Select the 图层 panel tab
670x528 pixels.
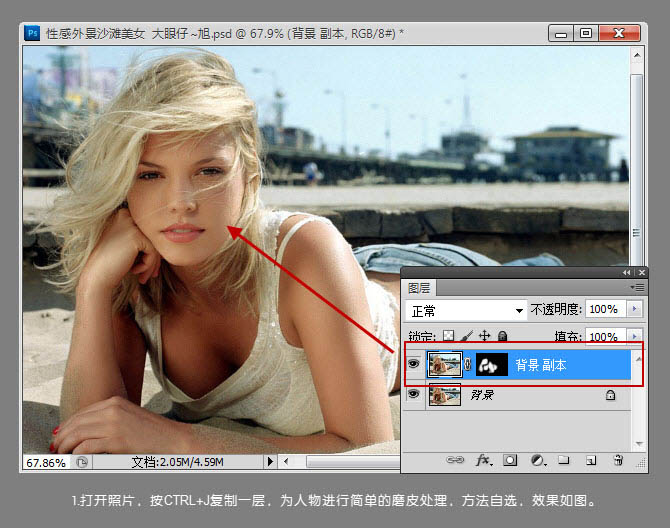tap(419, 288)
